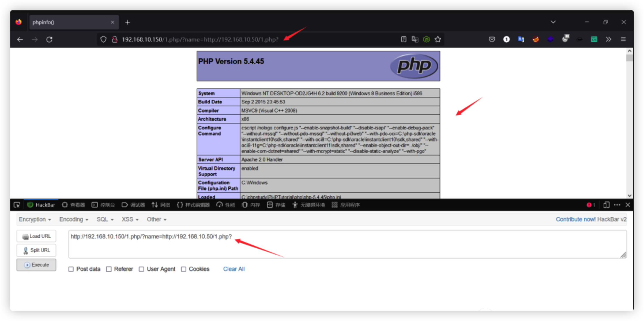Enable the Post data checkbox

71,269
